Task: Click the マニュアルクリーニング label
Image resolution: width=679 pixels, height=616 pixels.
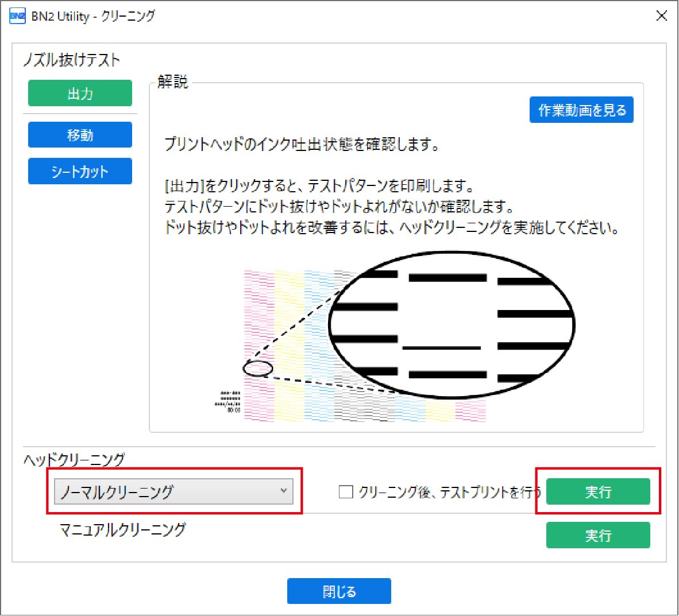Action: (x=122, y=529)
